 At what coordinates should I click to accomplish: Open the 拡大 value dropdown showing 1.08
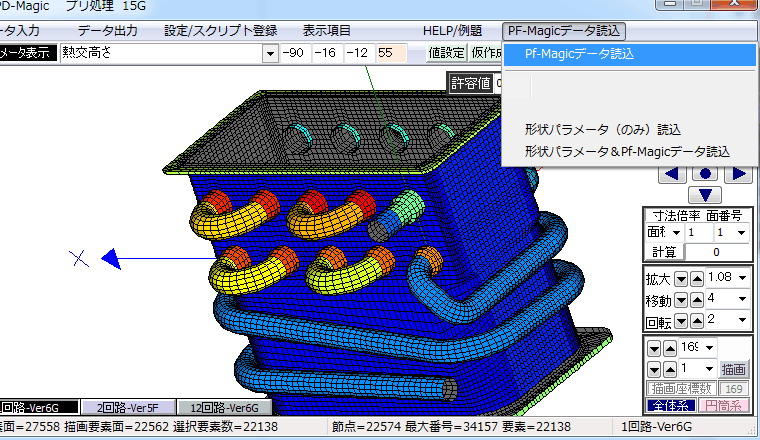(742, 278)
